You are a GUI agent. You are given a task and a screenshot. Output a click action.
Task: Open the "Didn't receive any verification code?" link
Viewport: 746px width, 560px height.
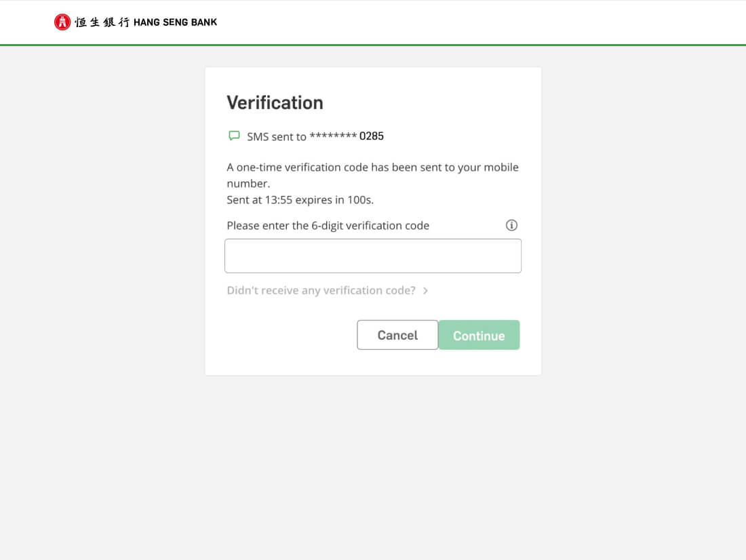click(x=321, y=291)
